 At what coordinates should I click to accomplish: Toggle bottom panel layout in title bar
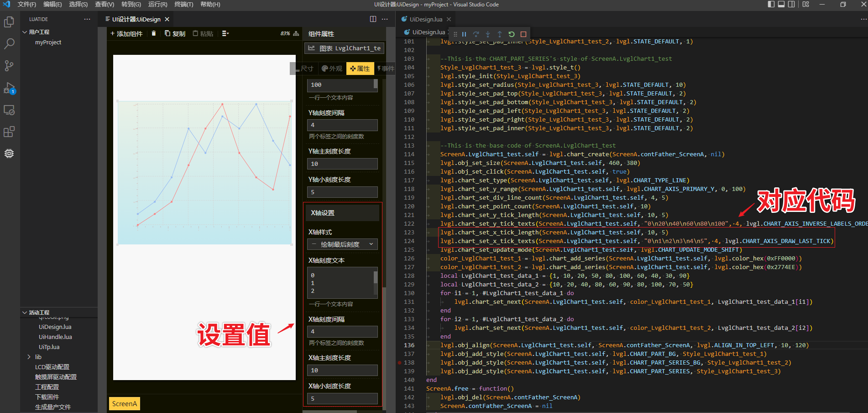pyautogui.click(x=781, y=5)
